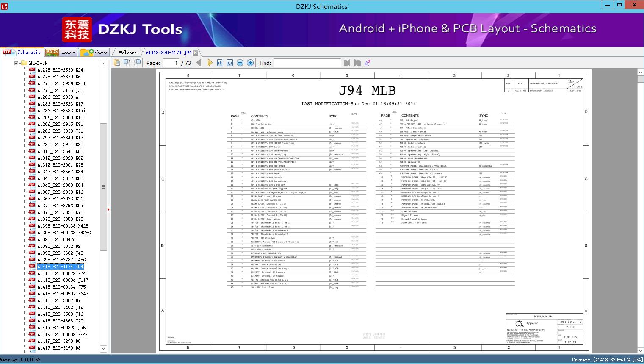644x364 pixels.
Task: Click the document viewer scroll up arrow
Action: (640, 72)
